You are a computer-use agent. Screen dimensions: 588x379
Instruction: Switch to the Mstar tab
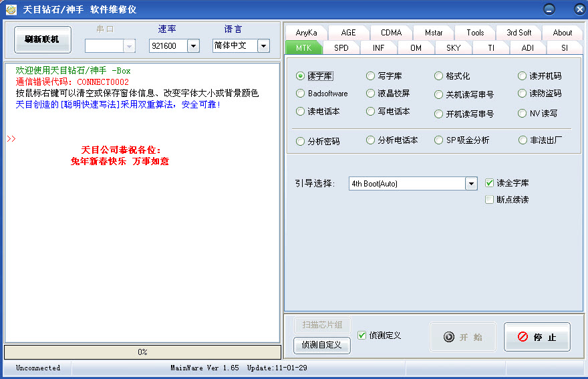click(x=434, y=33)
